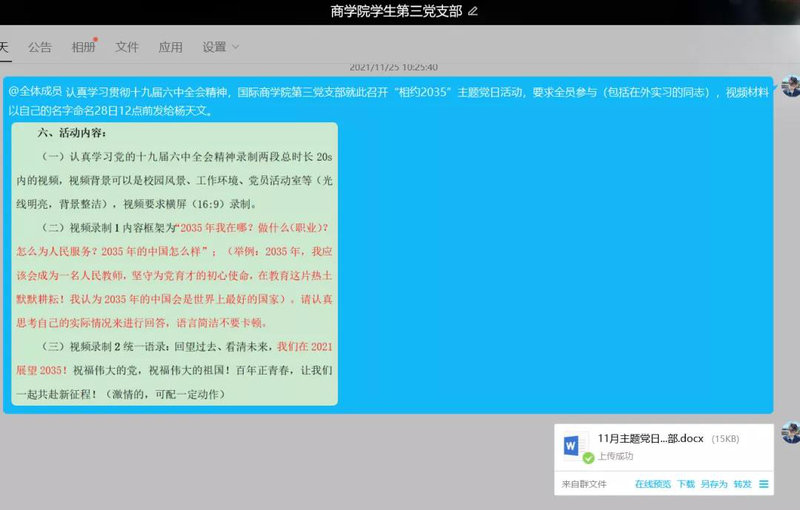Open the 公告 tab
Viewport: 800px width, 510px height.
(x=40, y=47)
